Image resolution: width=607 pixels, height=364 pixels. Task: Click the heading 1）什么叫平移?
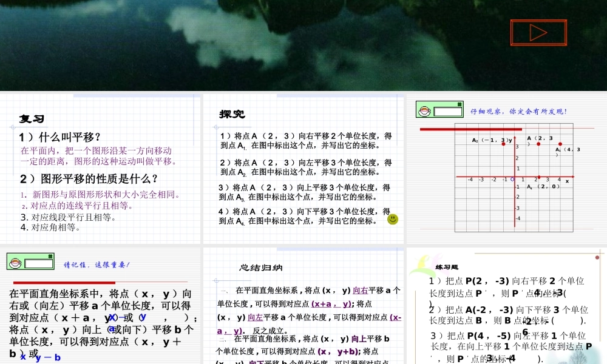[60, 137]
